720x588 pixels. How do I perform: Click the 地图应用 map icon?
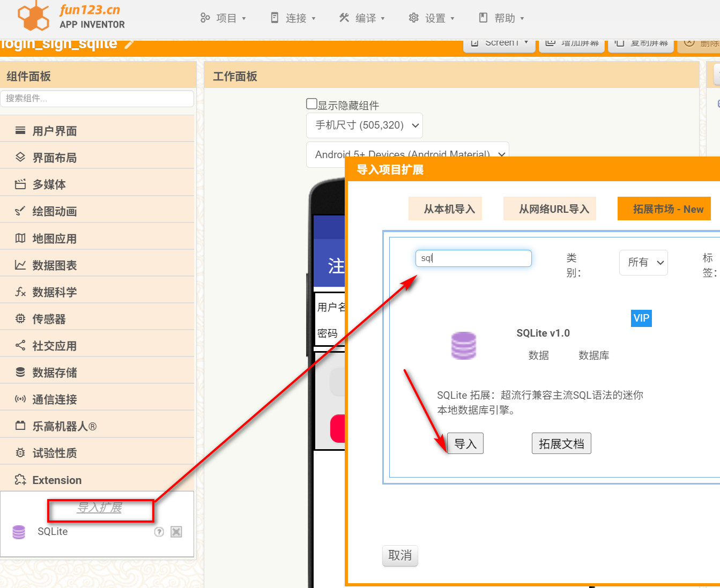pyautogui.click(x=20, y=239)
